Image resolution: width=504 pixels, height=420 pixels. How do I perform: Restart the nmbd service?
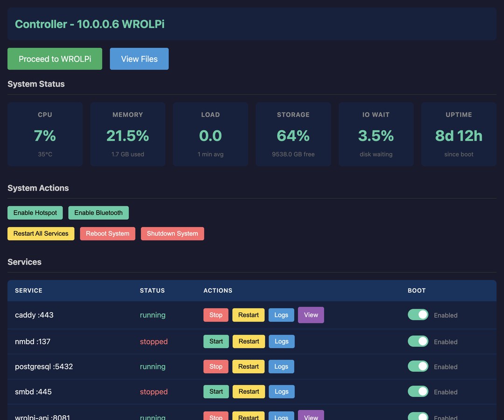[249, 341]
